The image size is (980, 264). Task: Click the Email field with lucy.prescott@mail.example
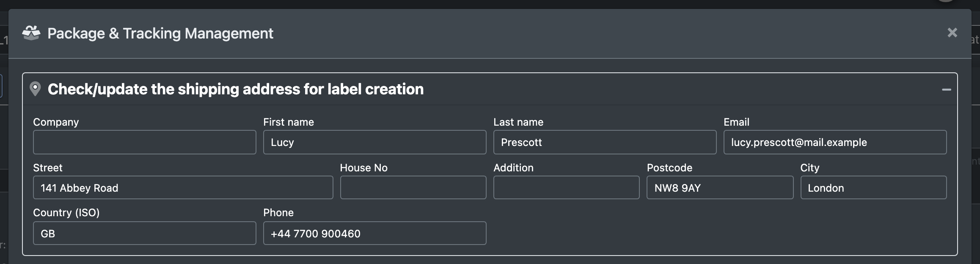pyautogui.click(x=835, y=142)
